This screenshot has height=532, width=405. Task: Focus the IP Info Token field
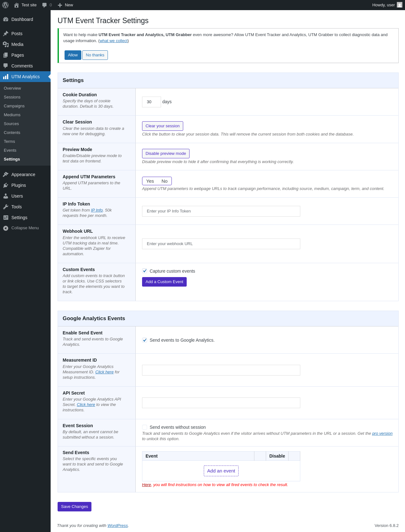[221, 211]
